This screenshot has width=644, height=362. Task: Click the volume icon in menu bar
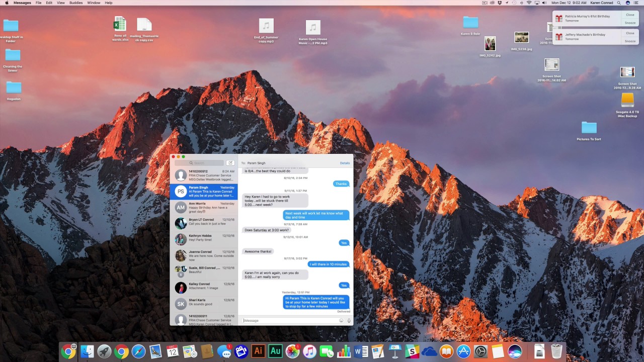coord(544,3)
